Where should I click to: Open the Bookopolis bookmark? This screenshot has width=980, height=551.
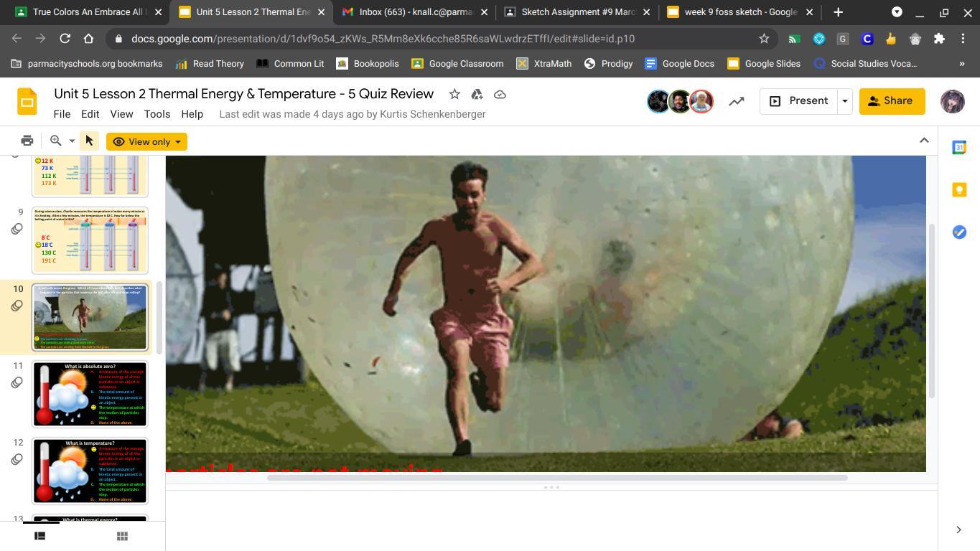tap(367, 64)
